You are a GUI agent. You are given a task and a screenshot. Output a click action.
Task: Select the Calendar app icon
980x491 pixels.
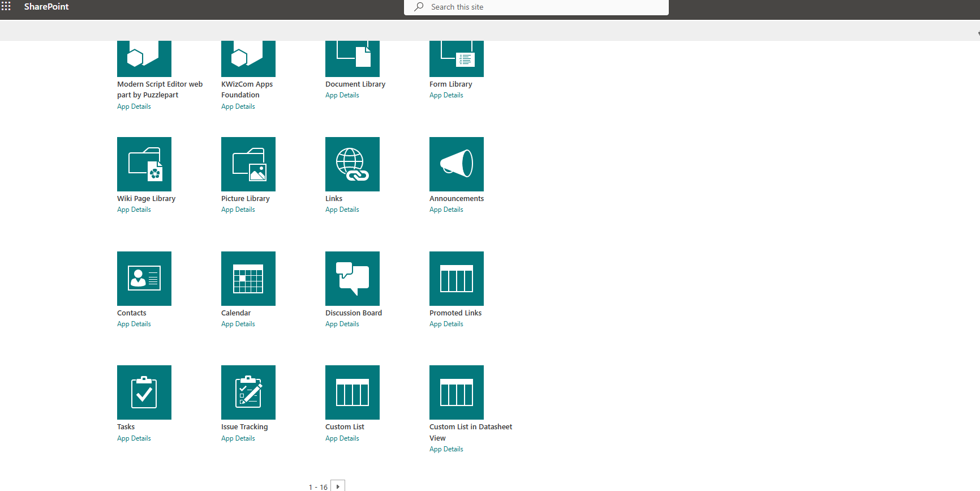click(248, 279)
